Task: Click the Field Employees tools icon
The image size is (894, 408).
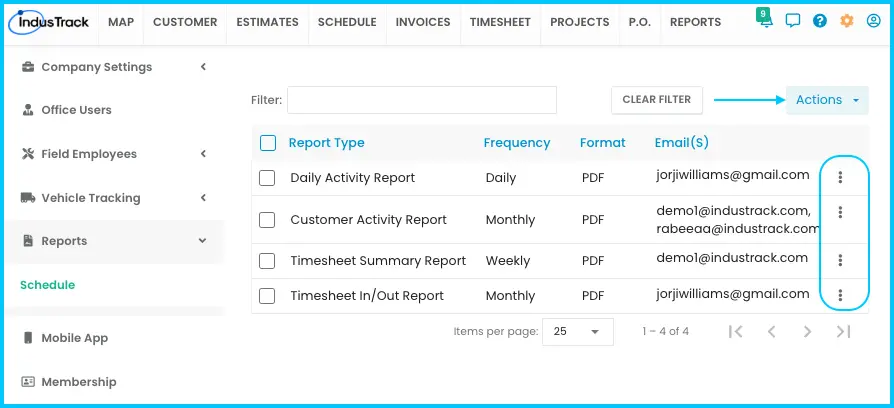Action: (x=27, y=154)
